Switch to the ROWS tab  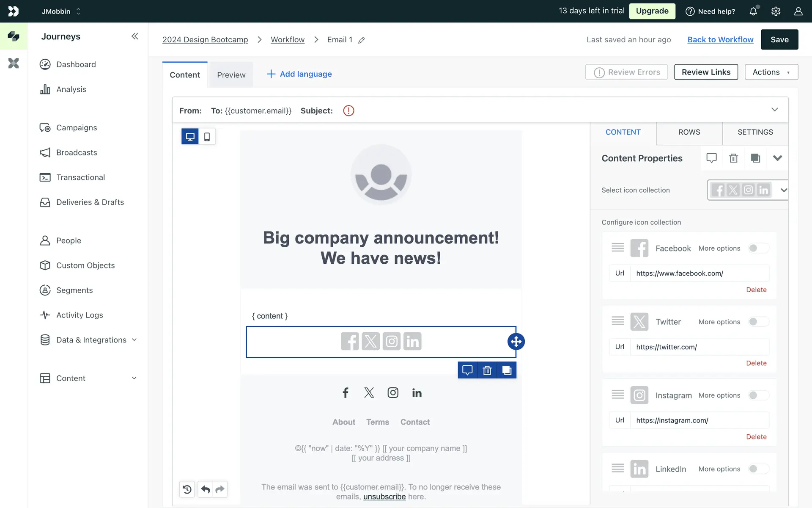689,132
